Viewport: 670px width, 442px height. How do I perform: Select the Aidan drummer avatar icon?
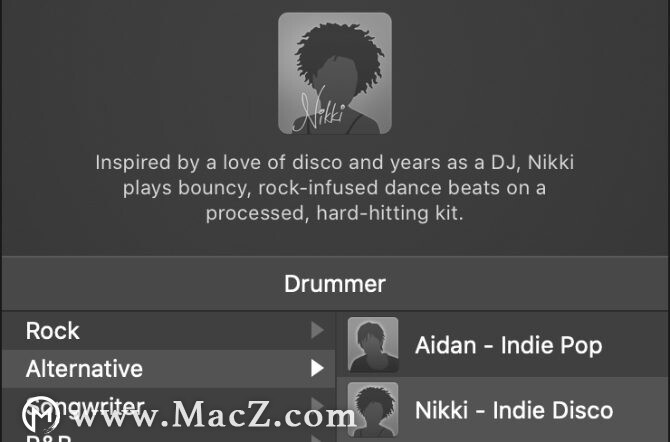(373, 345)
